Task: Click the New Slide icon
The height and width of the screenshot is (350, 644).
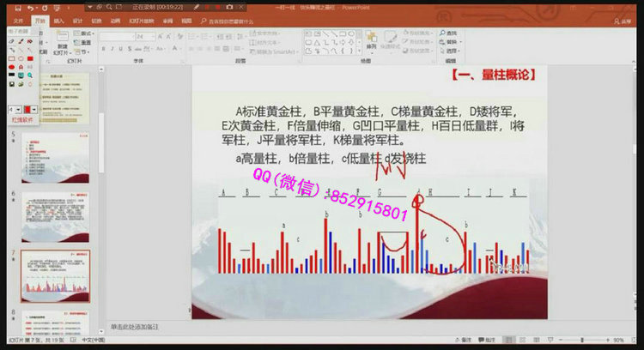Action: pos(63,39)
